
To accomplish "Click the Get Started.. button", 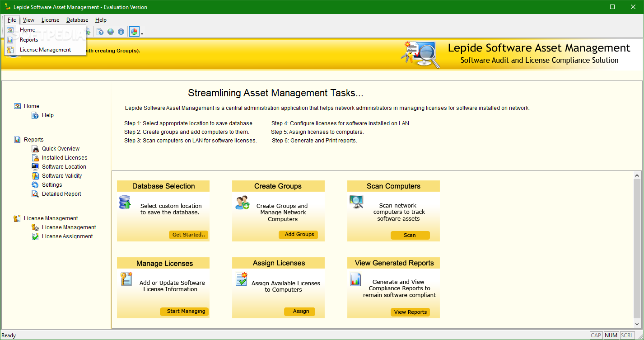I will pos(189,235).
